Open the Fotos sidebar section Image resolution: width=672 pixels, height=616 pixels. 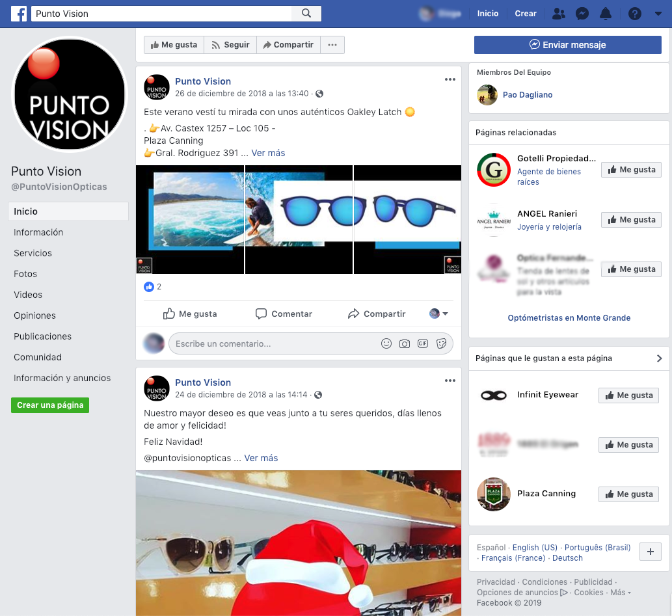[25, 273]
